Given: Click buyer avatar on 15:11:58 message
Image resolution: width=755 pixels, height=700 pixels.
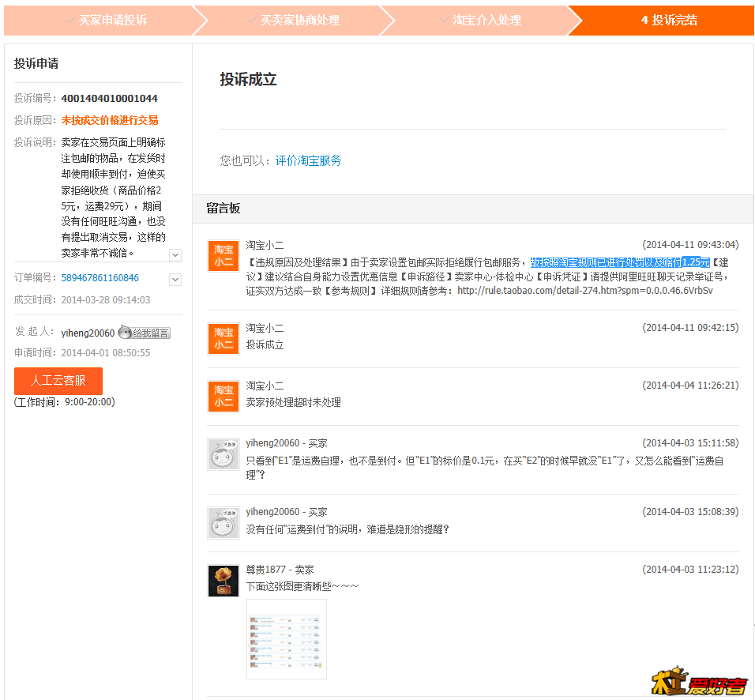Looking at the screenshot, I should pos(223,454).
